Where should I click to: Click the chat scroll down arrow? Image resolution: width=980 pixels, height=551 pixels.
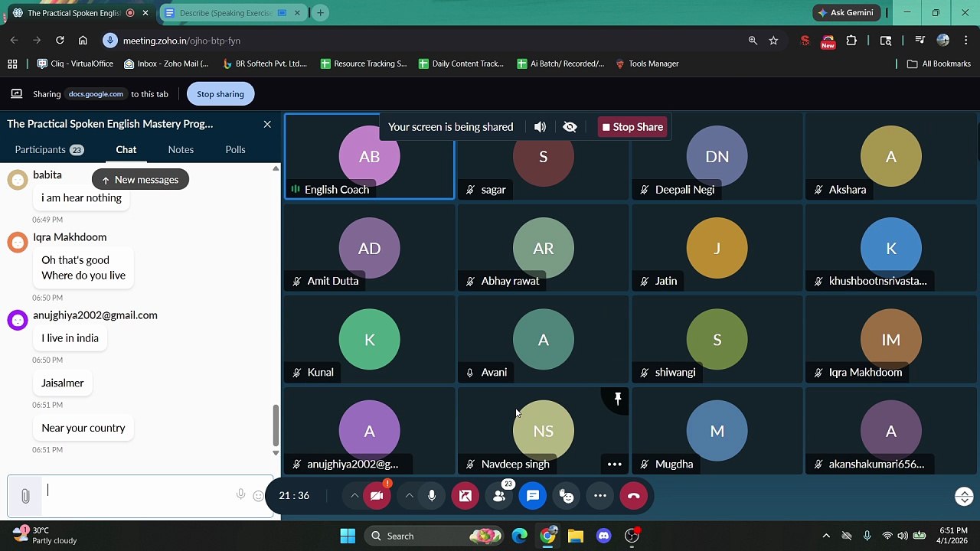point(276,453)
